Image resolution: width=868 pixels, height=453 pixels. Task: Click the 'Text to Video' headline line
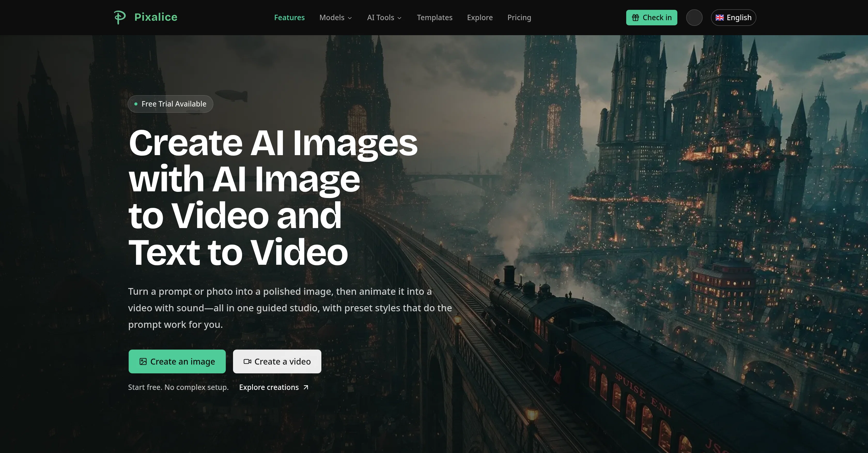pos(238,252)
